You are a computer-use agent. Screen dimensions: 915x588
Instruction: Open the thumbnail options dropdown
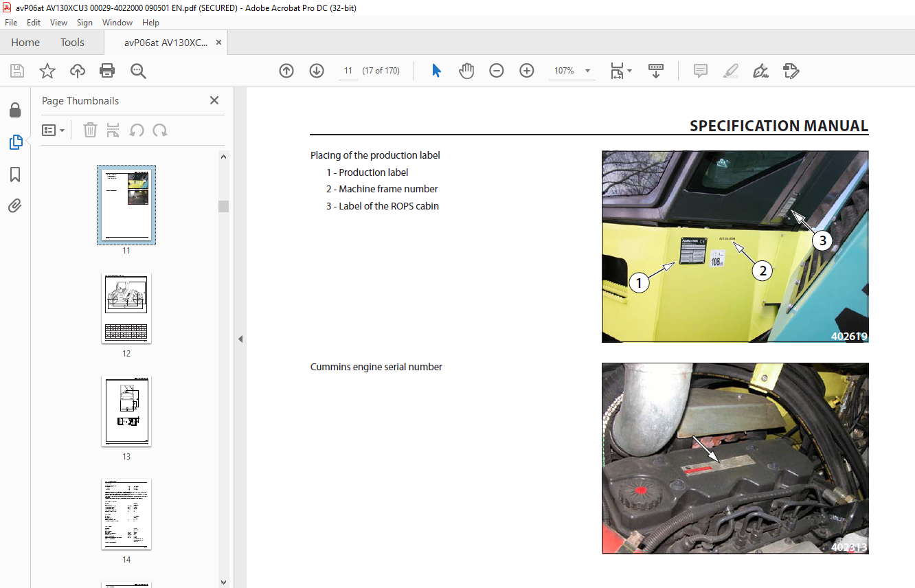click(x=54, y=130)
